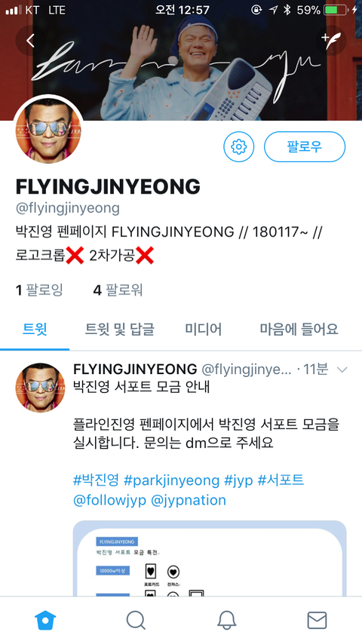Image resolution: width=362 pixels, height=644 pixels.
Task: View the large profile picture
Action: pyautogui.click(x=48, y=130)
